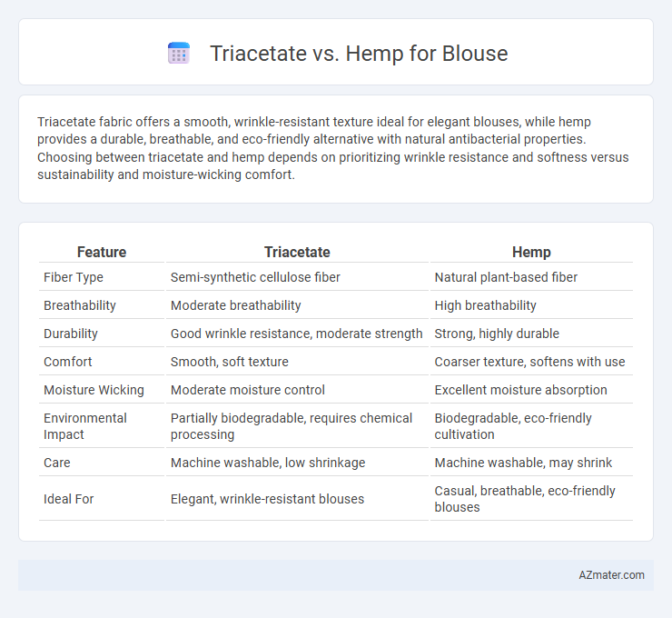Click 'Machine washable, may shrink' cell
This screenshot has width=672, height=618.
point(523,463)
